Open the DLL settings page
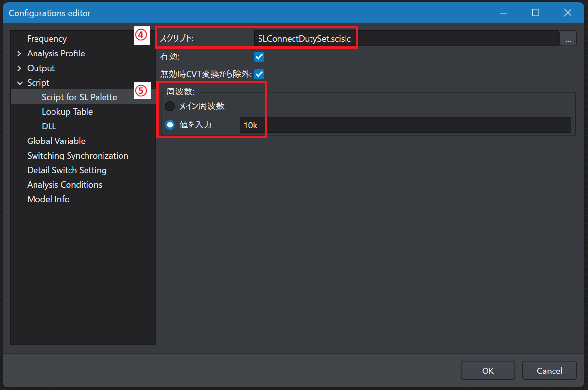This screenshot has width=588, height=390. (49, 126)
